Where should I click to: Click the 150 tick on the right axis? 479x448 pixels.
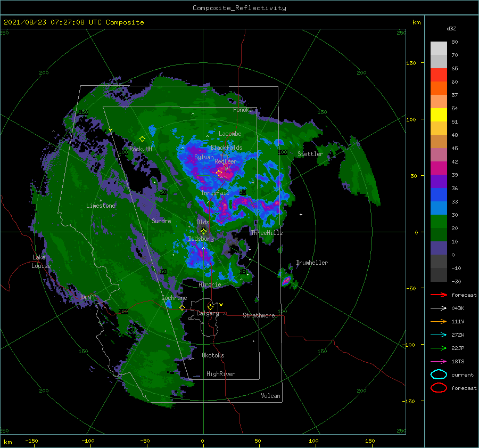pyautogui.click(x=411, y=63)
